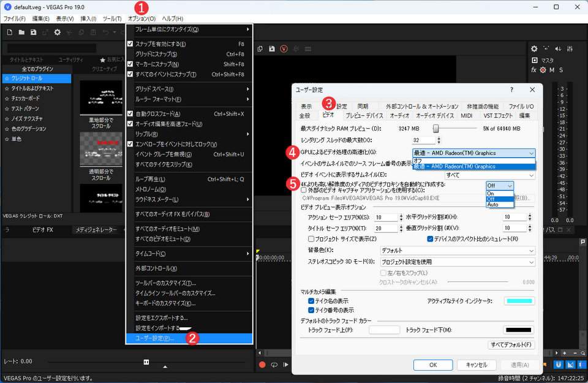Click the help question mark in ユーザー設定 dialog
Viewport: 588px width, 383px height.
(511, 90)
